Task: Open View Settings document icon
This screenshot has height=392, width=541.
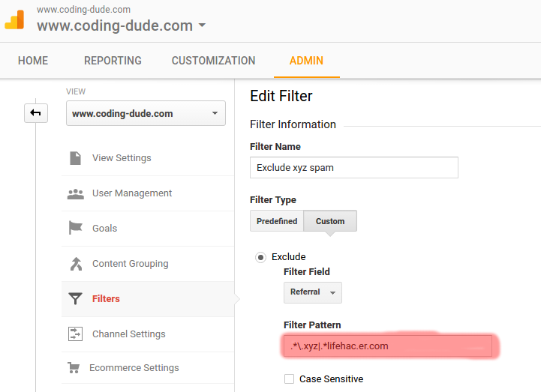Action: click(x=75, y=158)
